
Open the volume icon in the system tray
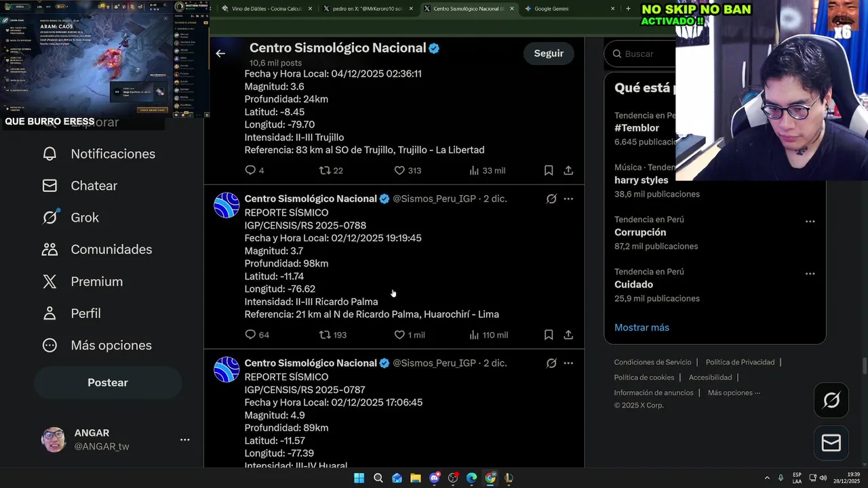(823, 478)
